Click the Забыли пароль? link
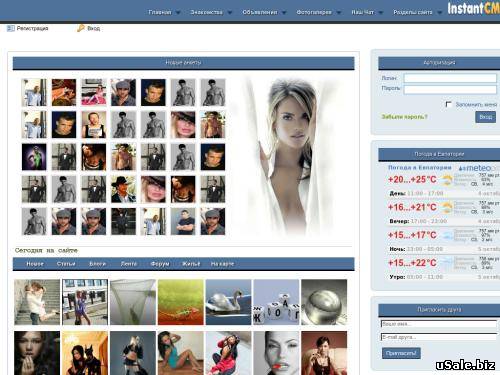 [x=404, y=117]
